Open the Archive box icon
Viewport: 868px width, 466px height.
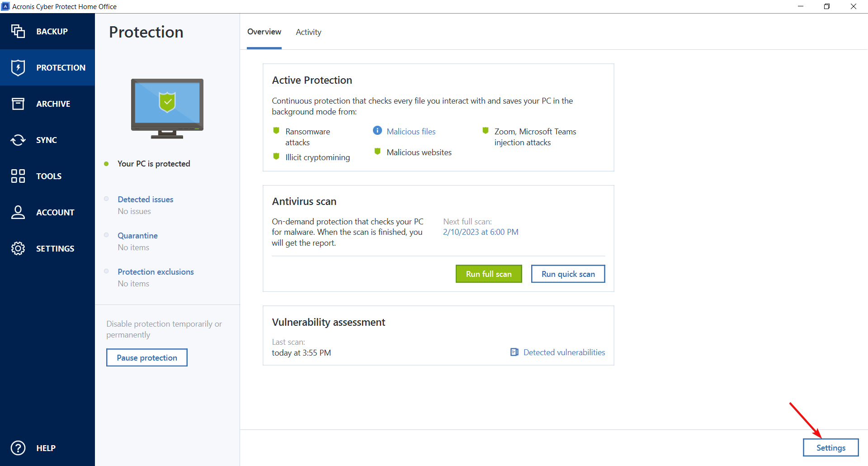coord(18,104)
